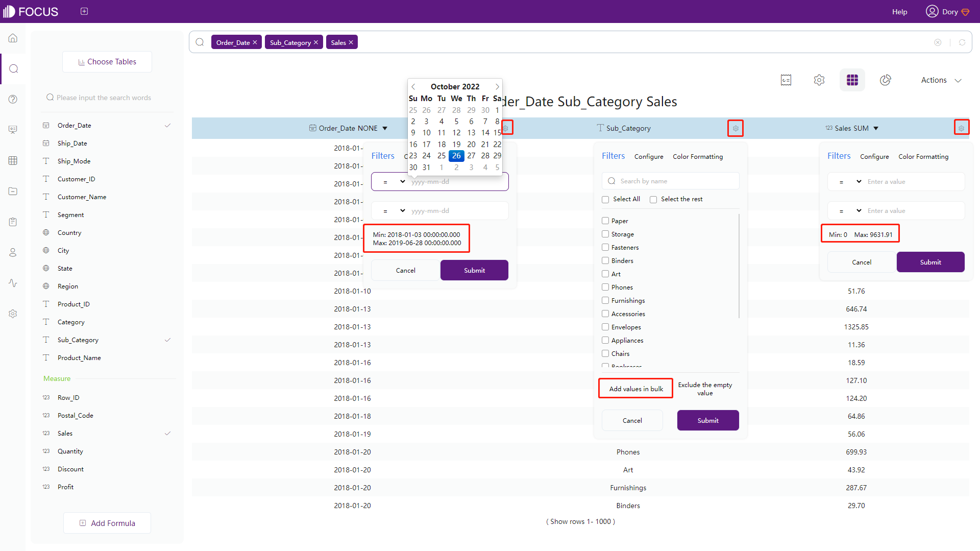Open the system settings gear in the sidebar
Image resolution: width=980 pixels, height=551 pixels.
tap(13, 314)
